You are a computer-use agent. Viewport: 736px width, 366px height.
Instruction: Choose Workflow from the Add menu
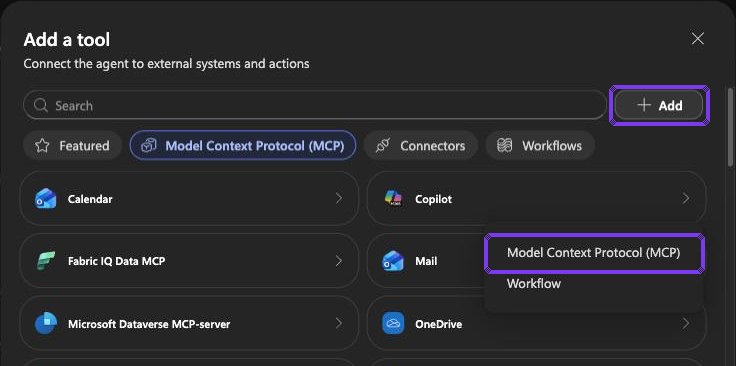pos(534,284)
